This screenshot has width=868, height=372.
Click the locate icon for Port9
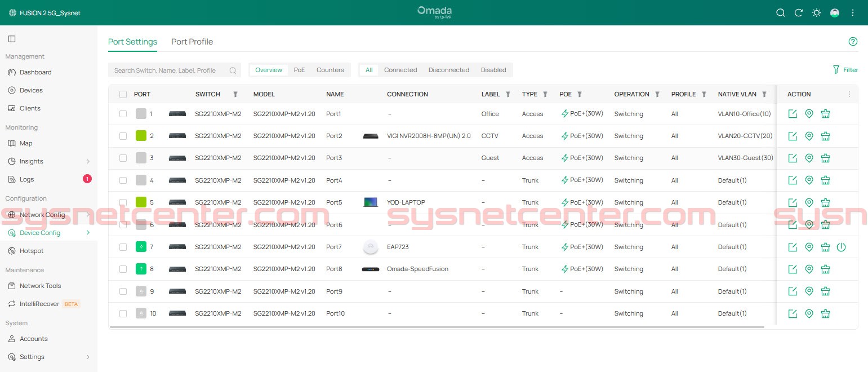[x=809, y=291]
